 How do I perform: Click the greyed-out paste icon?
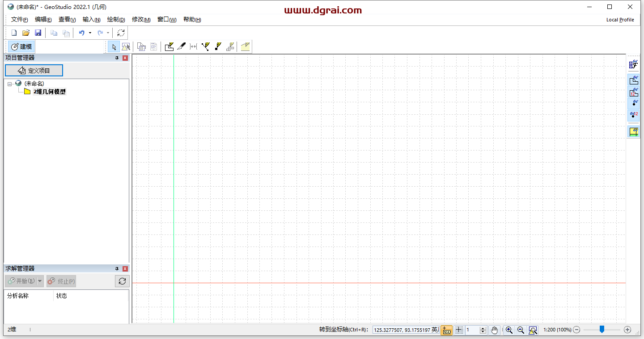point(66,33)
